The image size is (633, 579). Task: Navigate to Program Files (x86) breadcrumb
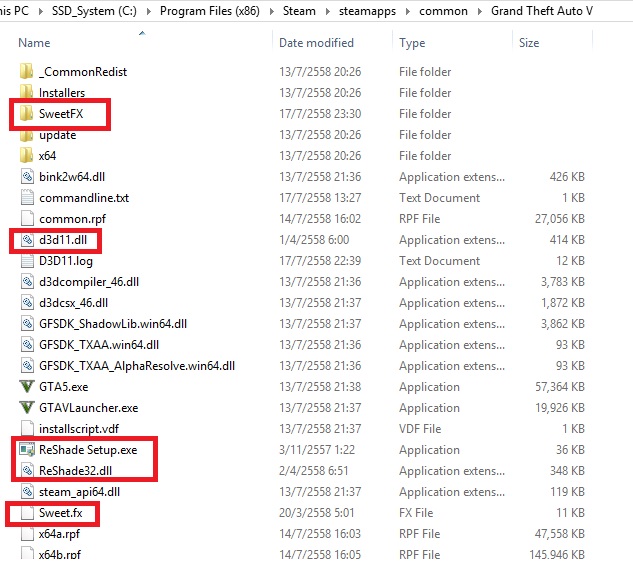pos(210,11)
